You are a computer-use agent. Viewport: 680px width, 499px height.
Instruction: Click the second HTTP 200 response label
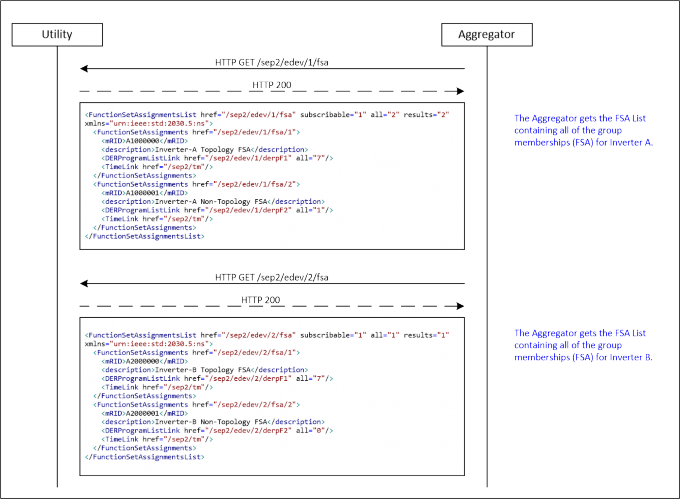pyautogui.click(x=261, y=300)
